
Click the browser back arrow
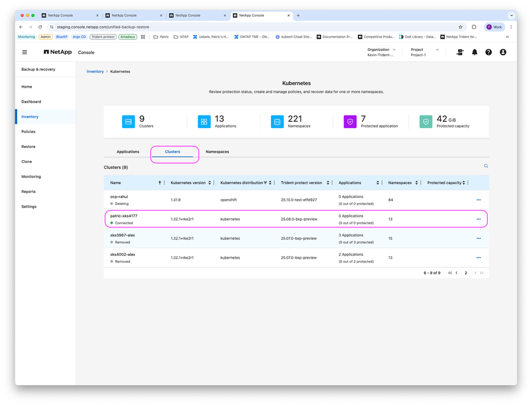(x=21, y=27)
